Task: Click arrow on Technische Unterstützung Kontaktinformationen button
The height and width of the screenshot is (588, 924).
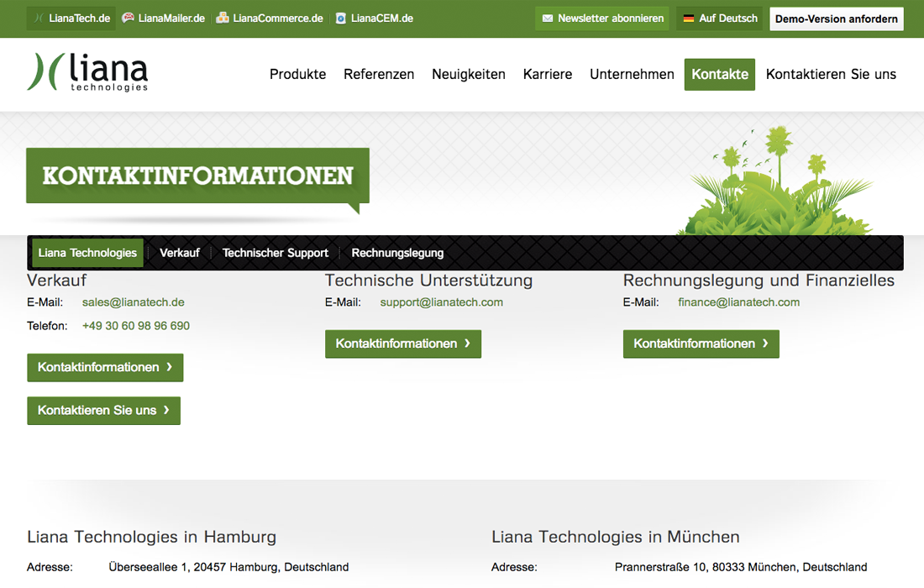Action: coord(467,344)
